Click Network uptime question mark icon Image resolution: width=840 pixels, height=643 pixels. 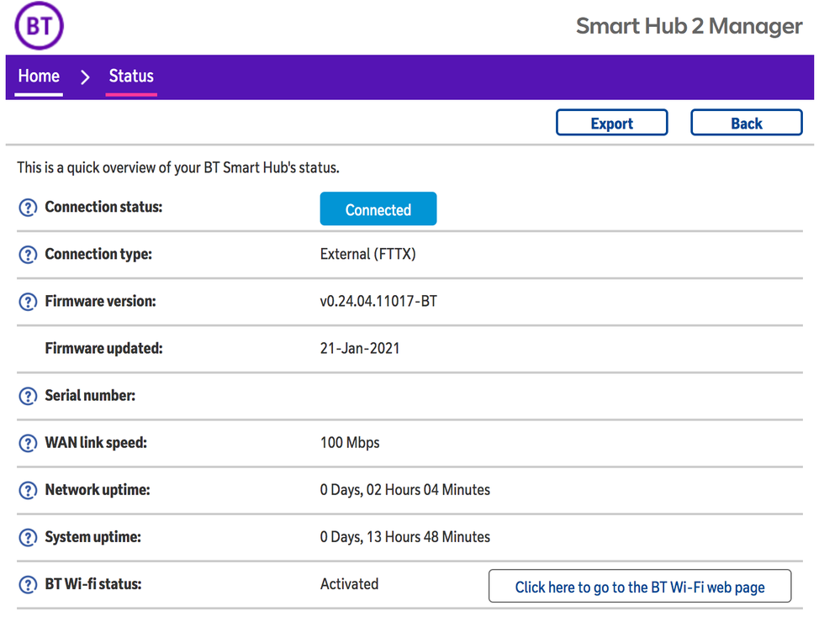coord(28,490)
